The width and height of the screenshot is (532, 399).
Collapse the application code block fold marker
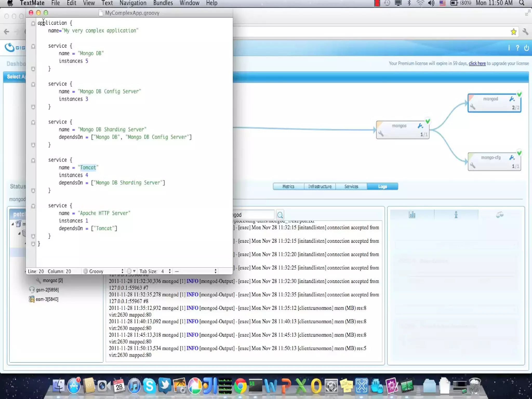tap(33, 23)
